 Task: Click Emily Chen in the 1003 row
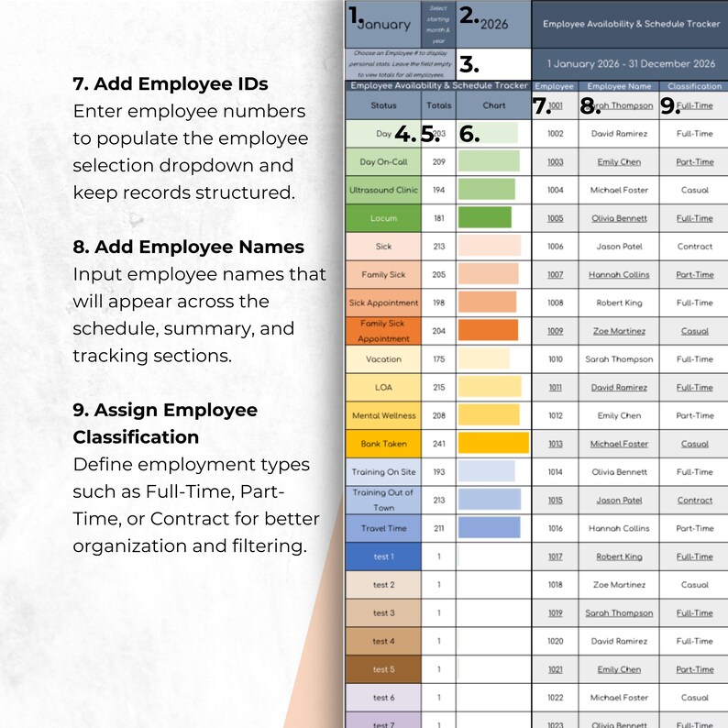point(619,162)
